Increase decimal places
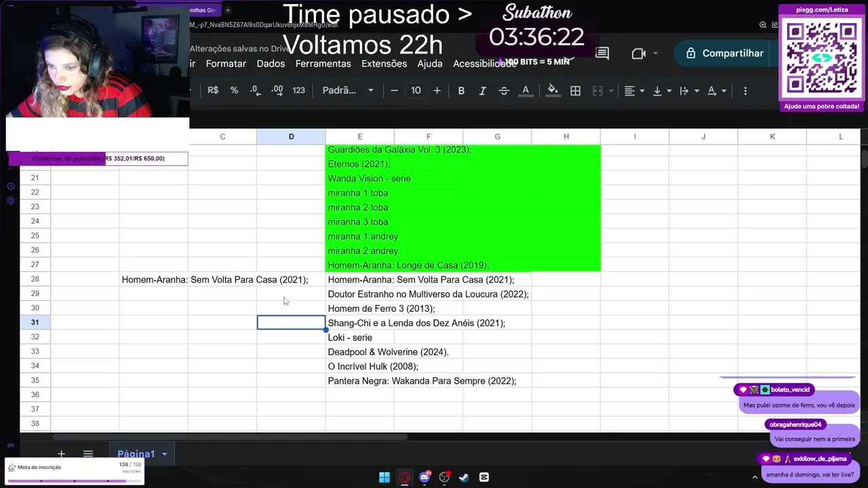 (x=277, y=90)
